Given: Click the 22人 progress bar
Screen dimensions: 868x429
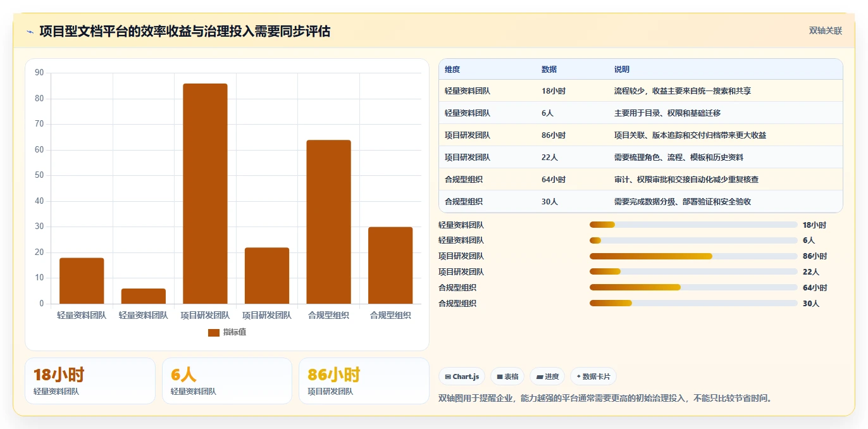Looking at the screenshot, I should pos(693,272).
